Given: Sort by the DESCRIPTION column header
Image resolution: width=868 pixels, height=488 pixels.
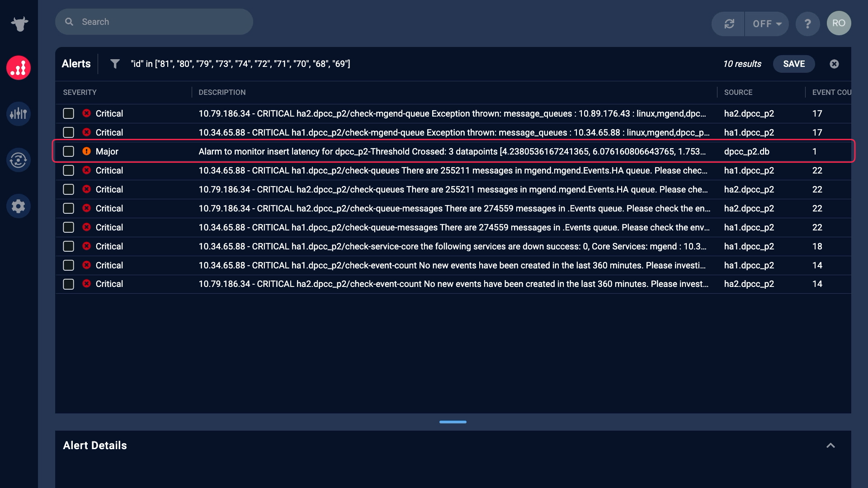Looking at the screenshot, I should 222,92.
